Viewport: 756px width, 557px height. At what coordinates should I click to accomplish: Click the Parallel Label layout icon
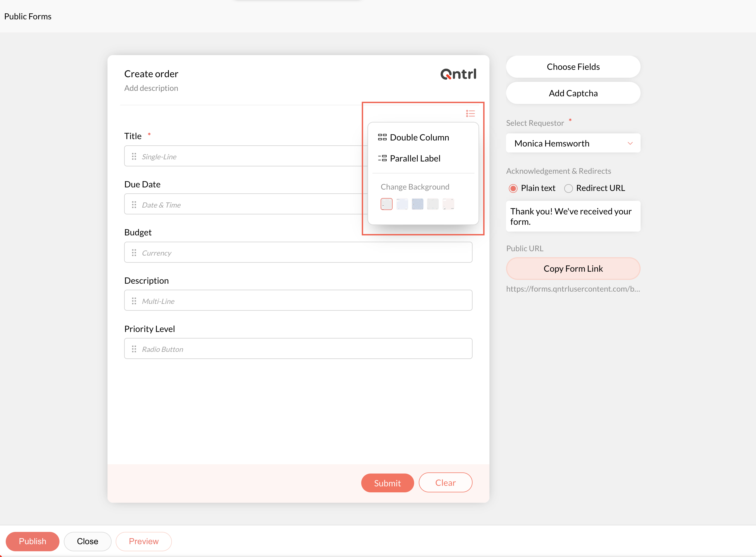tap(382, 158)
